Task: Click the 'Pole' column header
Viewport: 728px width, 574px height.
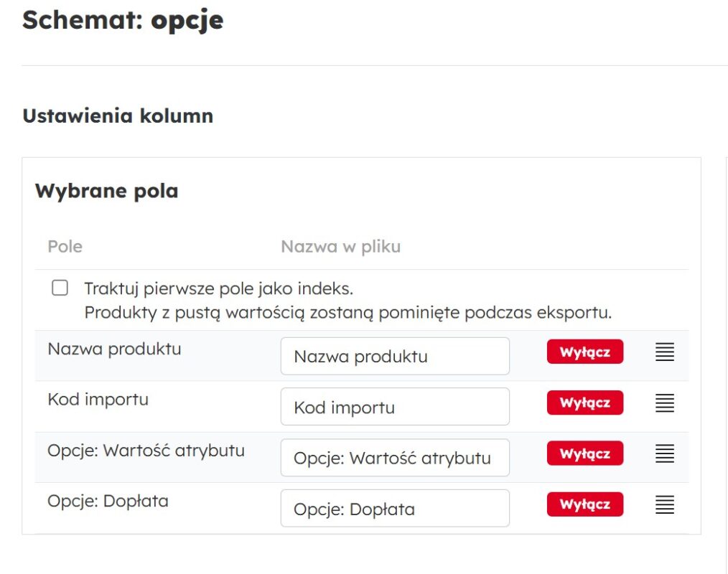Action: coord(65,247)
